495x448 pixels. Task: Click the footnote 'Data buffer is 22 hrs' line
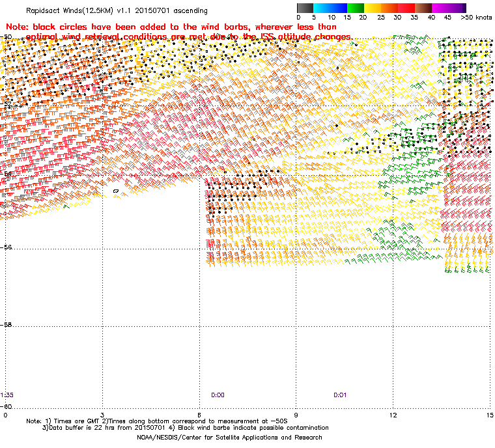[186, 428]
